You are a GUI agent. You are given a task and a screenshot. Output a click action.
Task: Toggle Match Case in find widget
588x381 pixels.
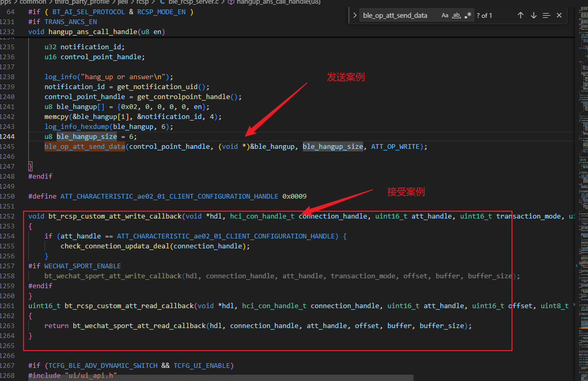tap(445, 15)
